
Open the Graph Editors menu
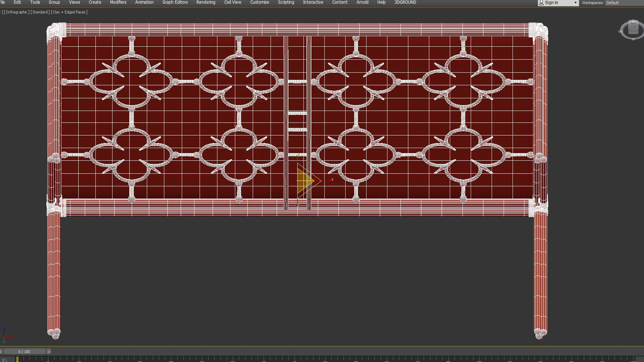pos(175,2)
